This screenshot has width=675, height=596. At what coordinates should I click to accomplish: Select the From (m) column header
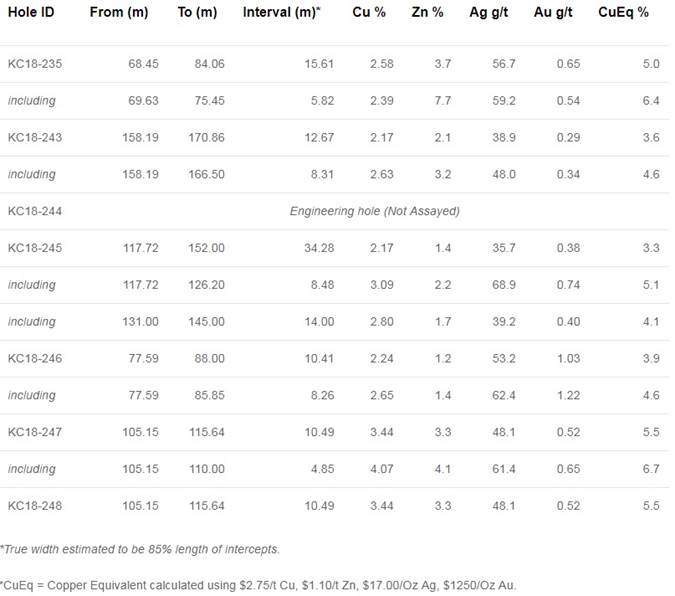[x=119, y=12]
